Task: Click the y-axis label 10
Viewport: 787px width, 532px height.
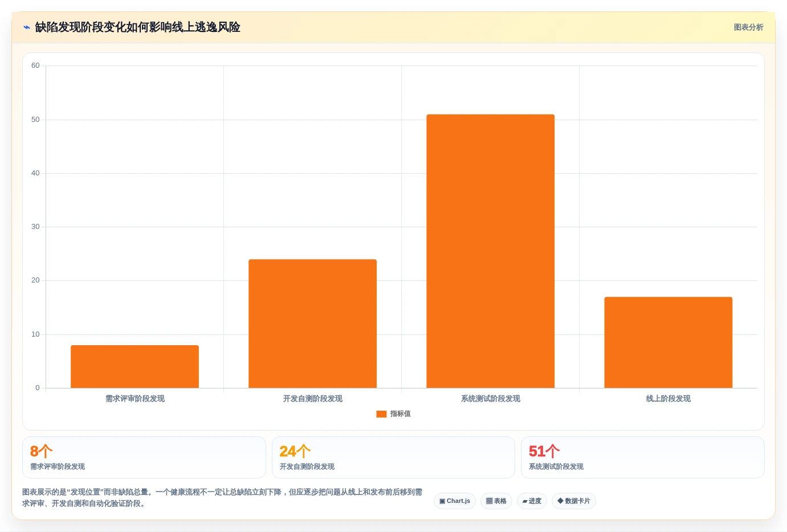Action: tap(35, 334)
